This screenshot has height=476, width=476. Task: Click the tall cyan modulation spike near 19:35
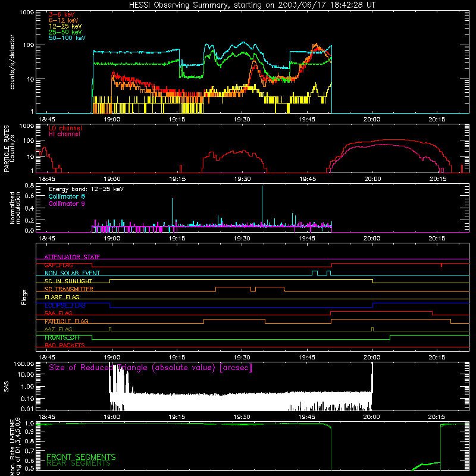(262, 206)
